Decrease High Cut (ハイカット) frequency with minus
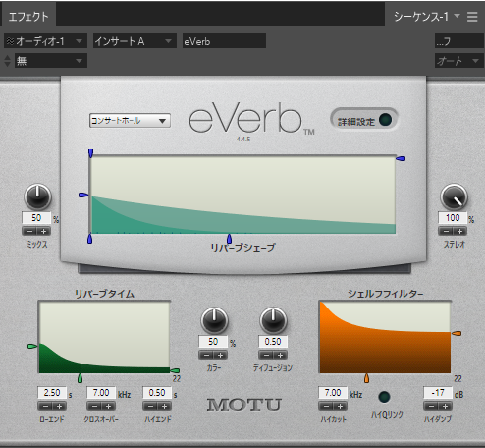 (x=326, y=406)
